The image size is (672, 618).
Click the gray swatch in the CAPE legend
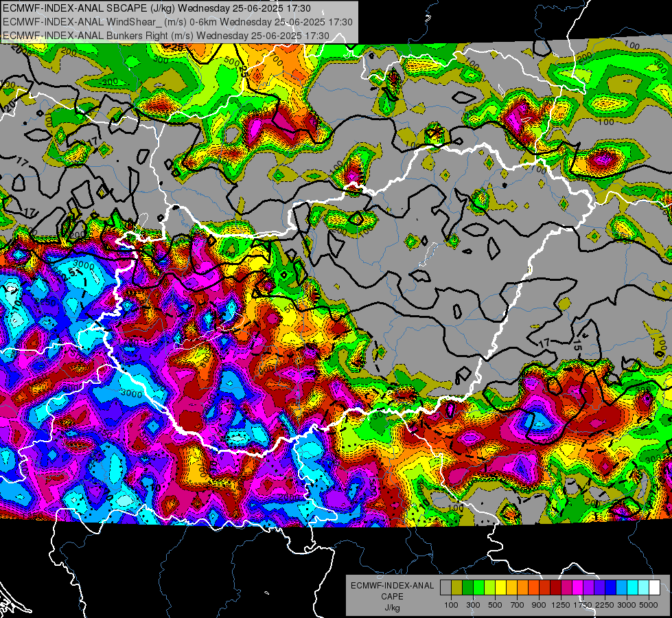(x=445, y=588)
